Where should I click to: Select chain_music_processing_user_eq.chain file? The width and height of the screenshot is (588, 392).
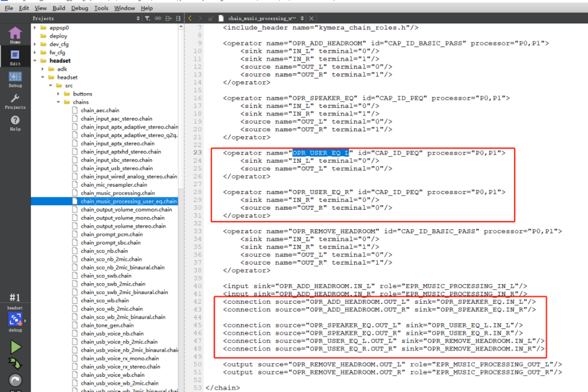128,201
